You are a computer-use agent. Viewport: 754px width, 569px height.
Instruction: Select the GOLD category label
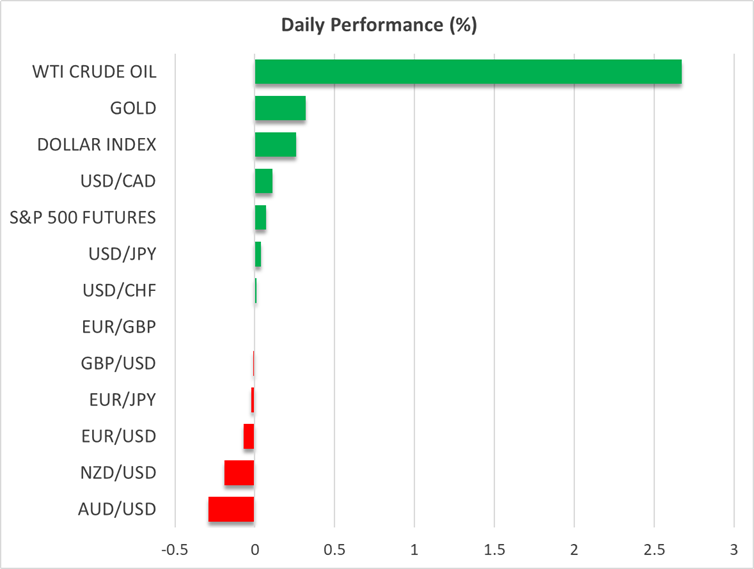pyautogui.click(x=133, y=108)
